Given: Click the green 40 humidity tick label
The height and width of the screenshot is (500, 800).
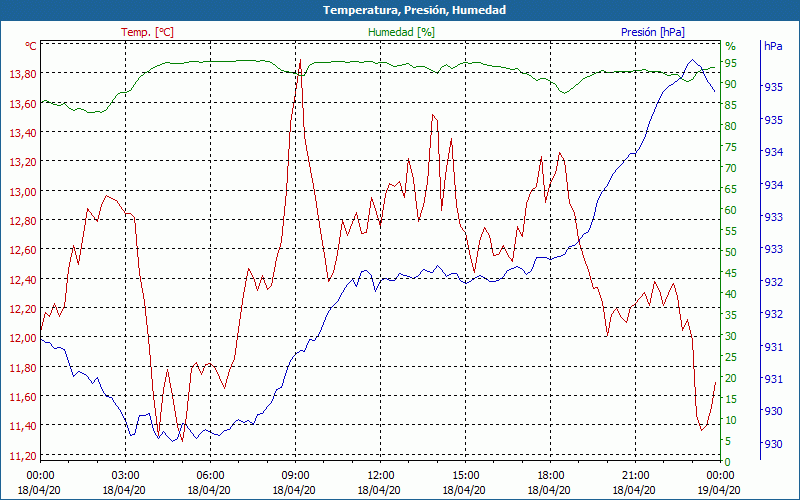Looking at the screenshot, I should (731, 294).
